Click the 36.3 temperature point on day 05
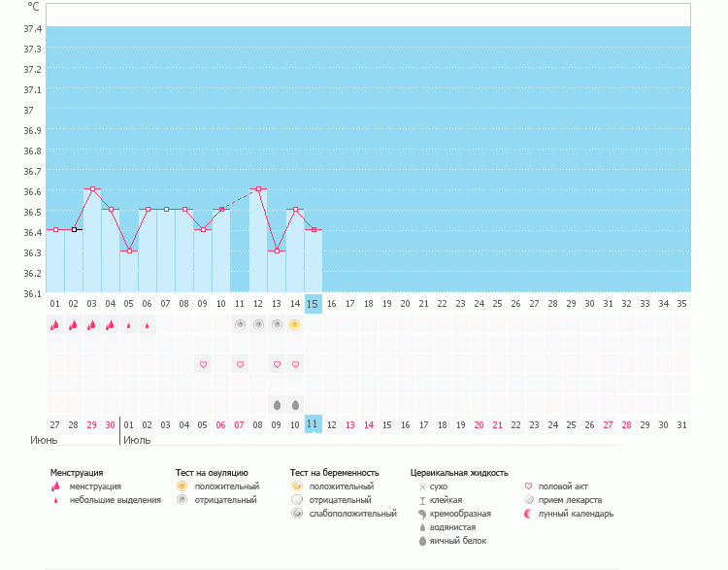This screenshot has height=570, width=728. [x=129, y=251]
